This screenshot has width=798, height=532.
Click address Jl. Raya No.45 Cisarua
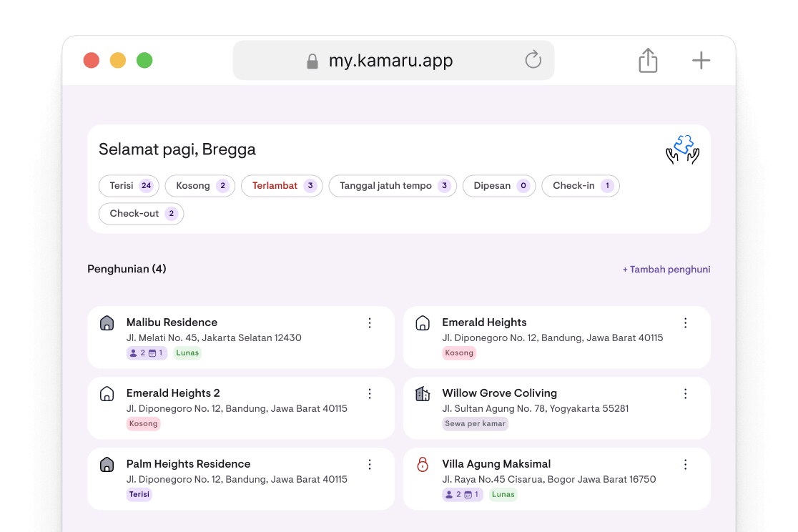[548, 479]
